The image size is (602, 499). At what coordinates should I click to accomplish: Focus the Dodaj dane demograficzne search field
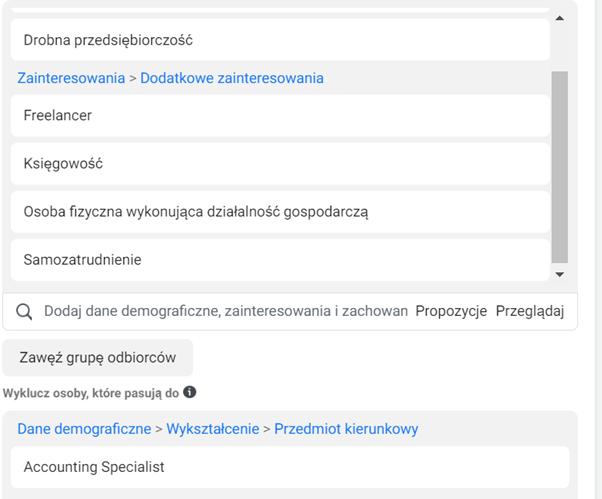pyautogui.click(x=226, y=311)
